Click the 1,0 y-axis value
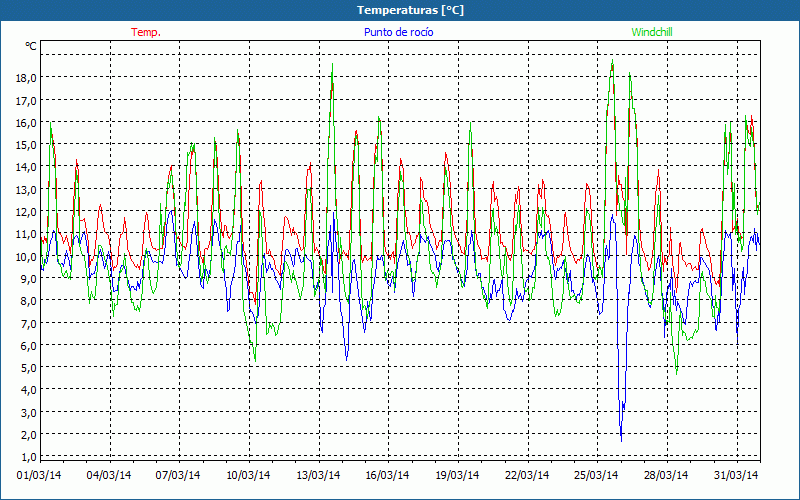800x500 pixels. (x=29, y=456)
